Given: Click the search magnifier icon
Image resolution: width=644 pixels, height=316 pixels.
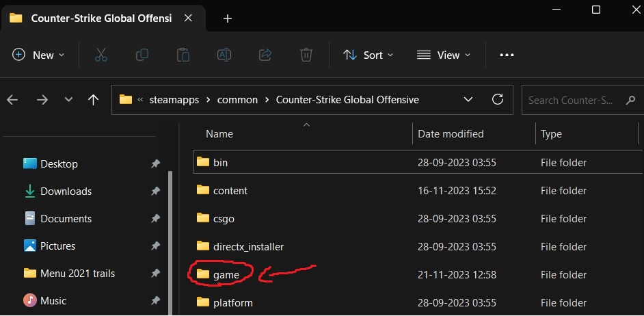Looking at the screenshot, I should [x=630, y=101].
